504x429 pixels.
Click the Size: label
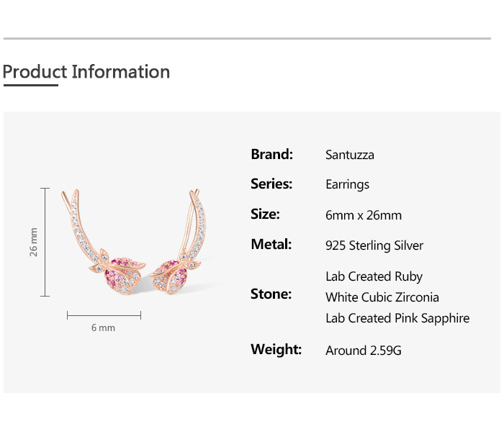pos(265,214)
